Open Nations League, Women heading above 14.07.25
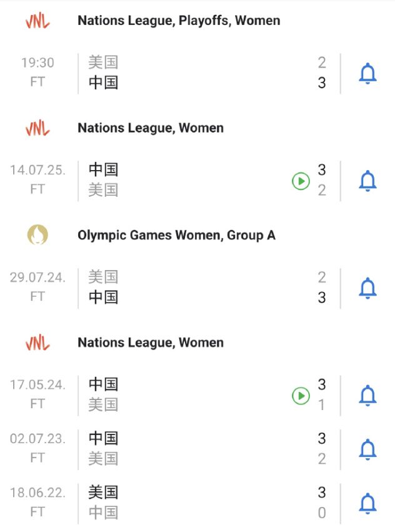The image size is (395, 532). coord(151,128)
